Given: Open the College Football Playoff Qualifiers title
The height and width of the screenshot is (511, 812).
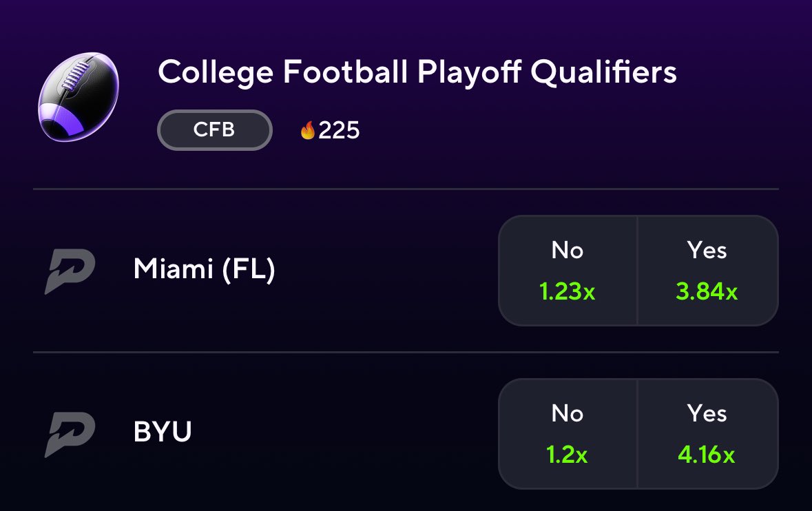Looking at the screenshot, I should point(417,72).
